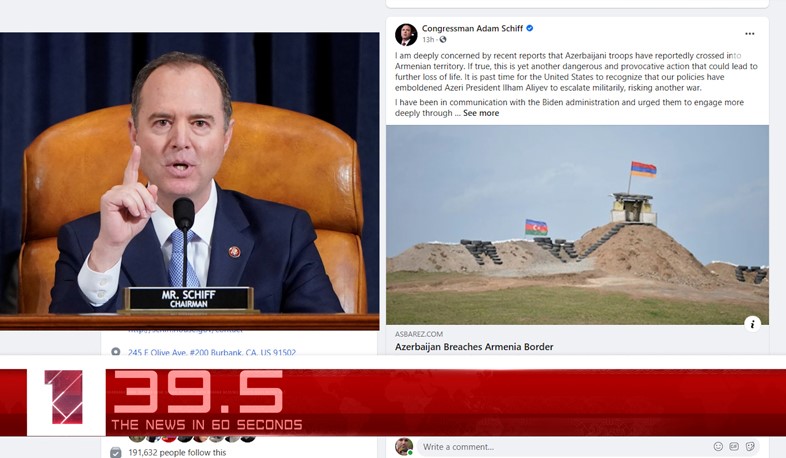
Task: Insert a GIF into the comment
Action: (734, 446)
